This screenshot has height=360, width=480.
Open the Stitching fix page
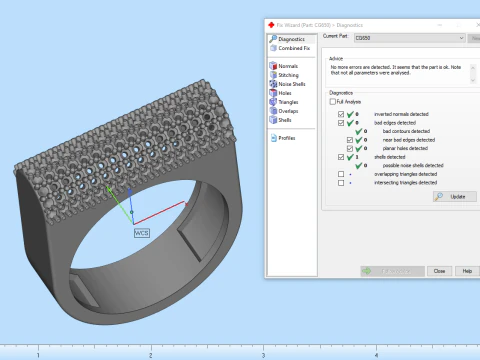(x=284, y=75)
